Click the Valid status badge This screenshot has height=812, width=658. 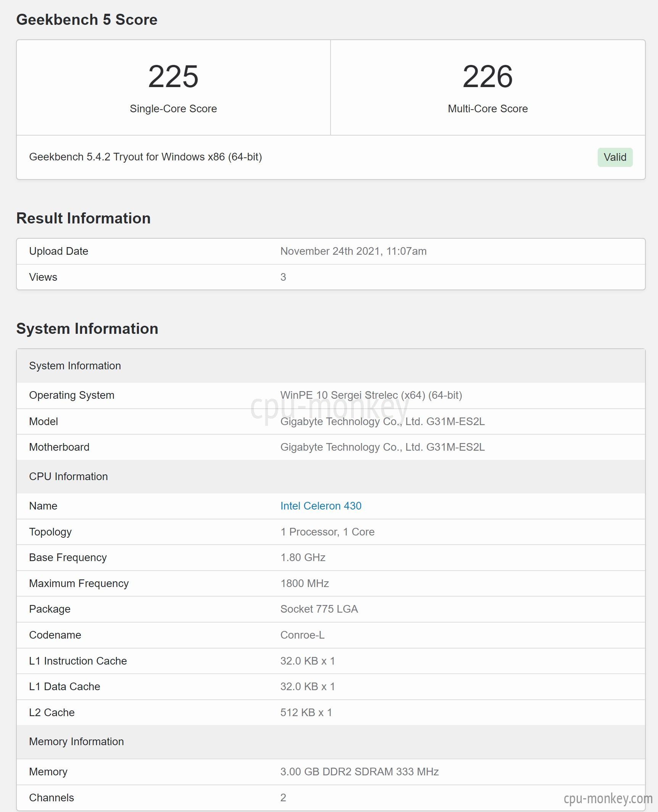click(615, 157)
